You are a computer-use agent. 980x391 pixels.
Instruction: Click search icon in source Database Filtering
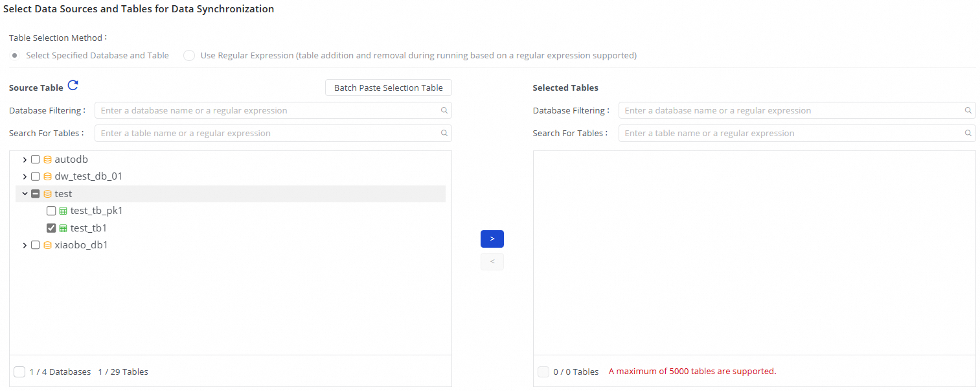[444, 110]
